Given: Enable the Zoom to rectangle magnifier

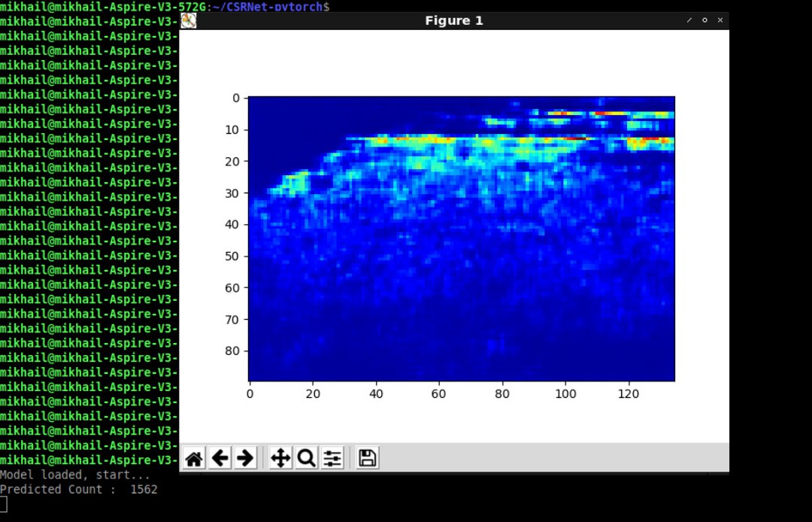Looking at the screenshot, I should 306,457.
